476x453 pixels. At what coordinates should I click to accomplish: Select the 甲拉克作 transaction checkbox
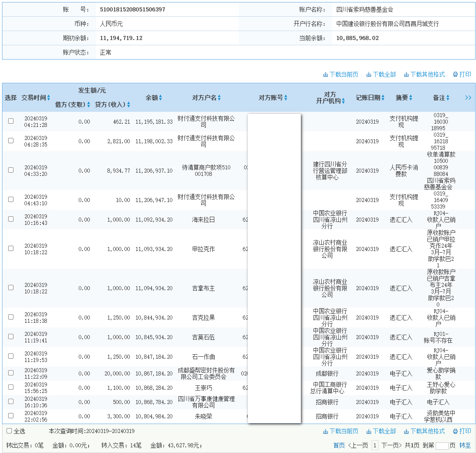click(11, 249)
